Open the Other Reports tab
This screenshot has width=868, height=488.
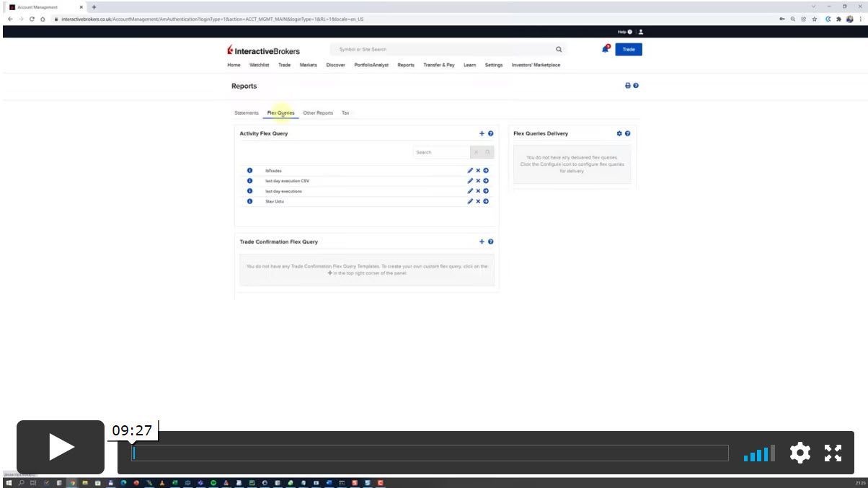318,113
